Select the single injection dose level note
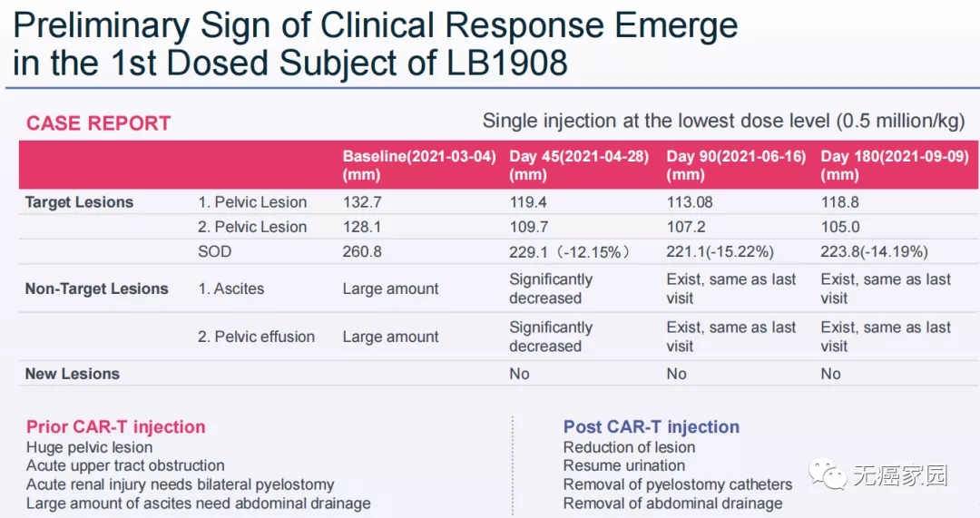 (x=724, y=121)
